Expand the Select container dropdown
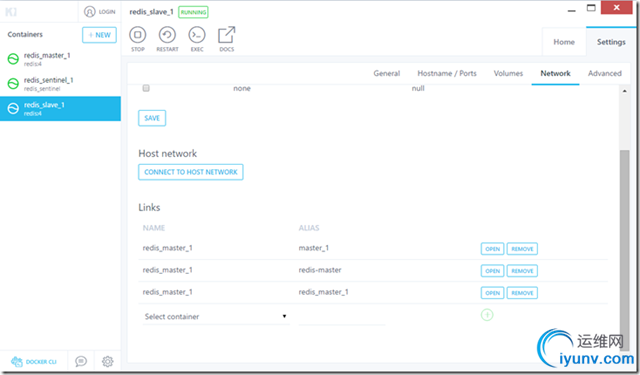 click(216, 317)
